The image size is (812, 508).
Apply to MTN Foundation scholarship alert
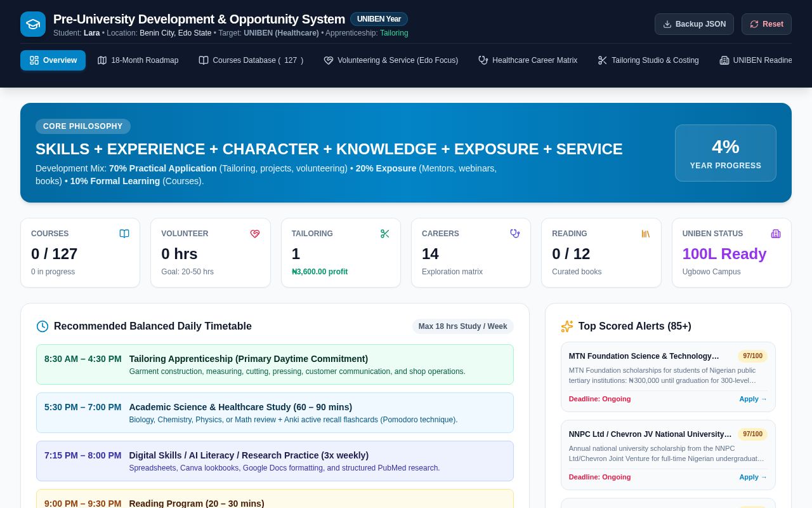[x=753, y=399]
